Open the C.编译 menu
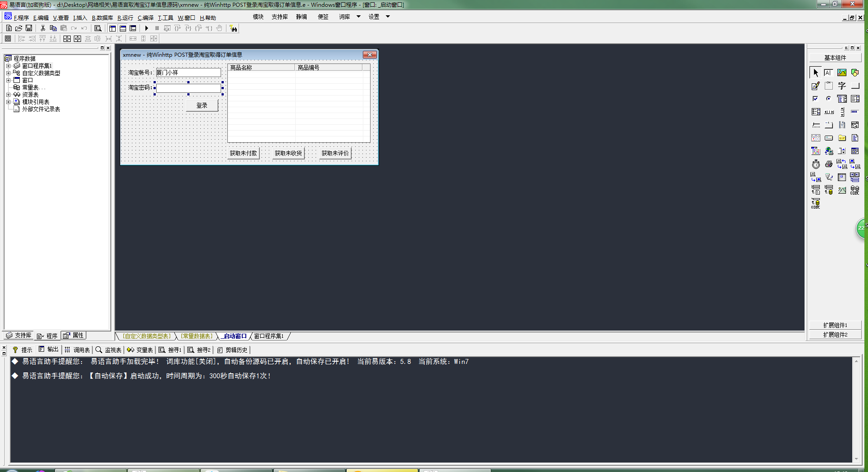Screen dimensions: 868x472 click(x=145, y=18)
